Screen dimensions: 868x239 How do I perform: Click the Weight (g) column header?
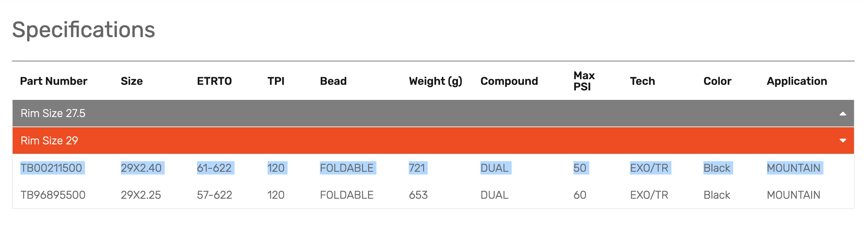click(x=435, y=81)
